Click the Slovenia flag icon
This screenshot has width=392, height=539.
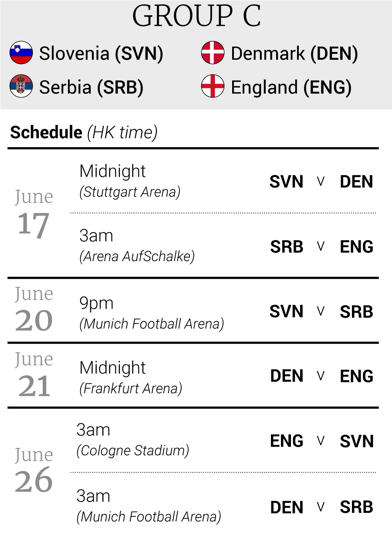[x=21, y=53]
